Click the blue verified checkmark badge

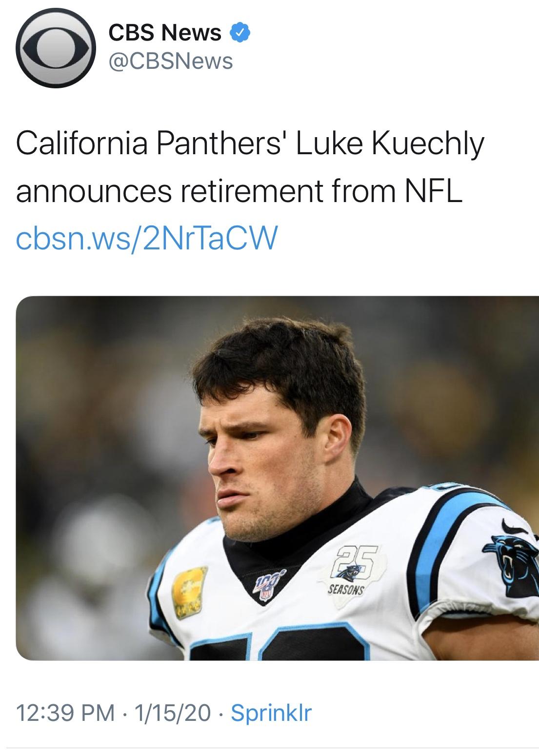[241, 33]
